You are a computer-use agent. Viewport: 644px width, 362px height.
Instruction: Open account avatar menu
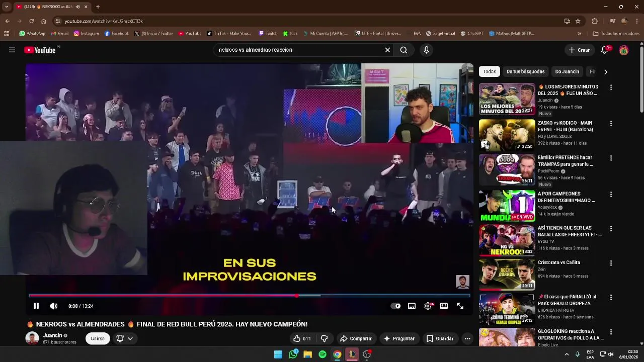624,50
